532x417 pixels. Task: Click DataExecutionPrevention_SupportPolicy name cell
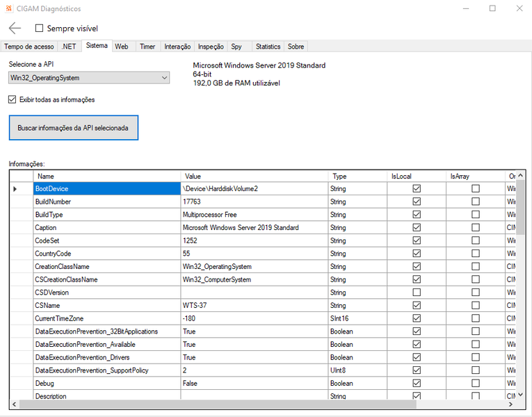click(107, 370)
